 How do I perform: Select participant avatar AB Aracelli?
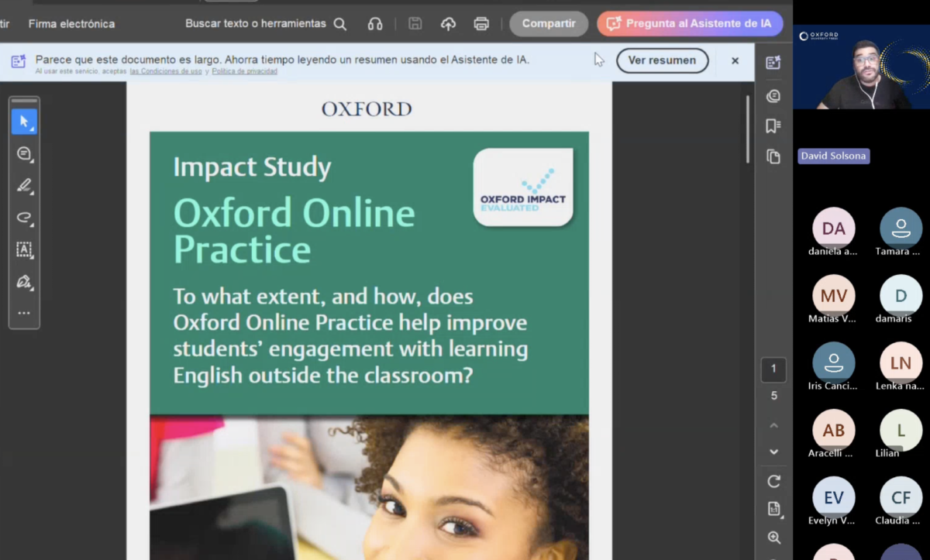834,431
